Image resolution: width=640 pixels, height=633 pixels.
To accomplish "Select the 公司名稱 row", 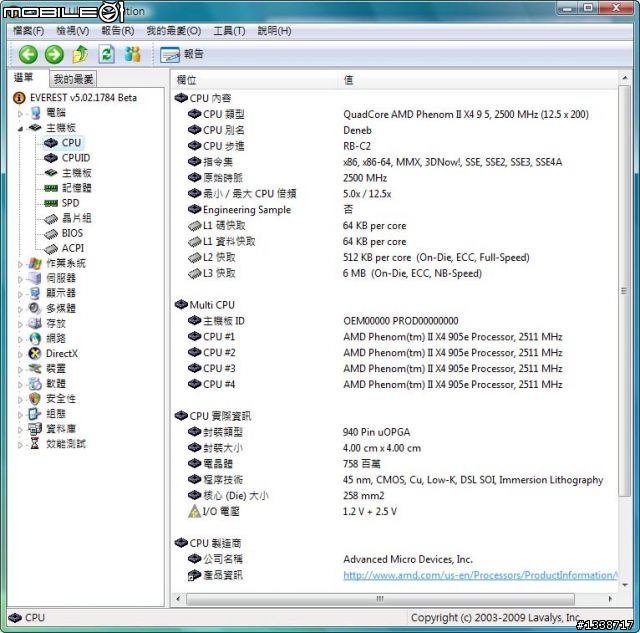I will (394, 559).
